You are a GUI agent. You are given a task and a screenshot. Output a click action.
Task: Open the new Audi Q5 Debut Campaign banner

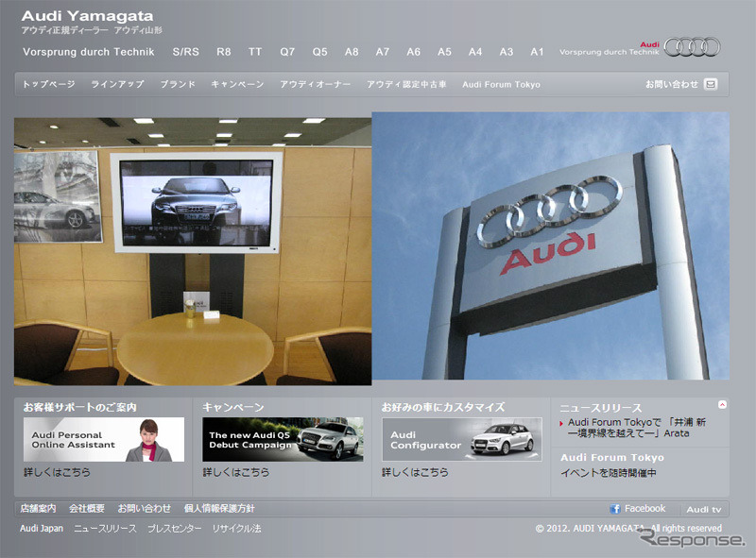click(283, 440)
